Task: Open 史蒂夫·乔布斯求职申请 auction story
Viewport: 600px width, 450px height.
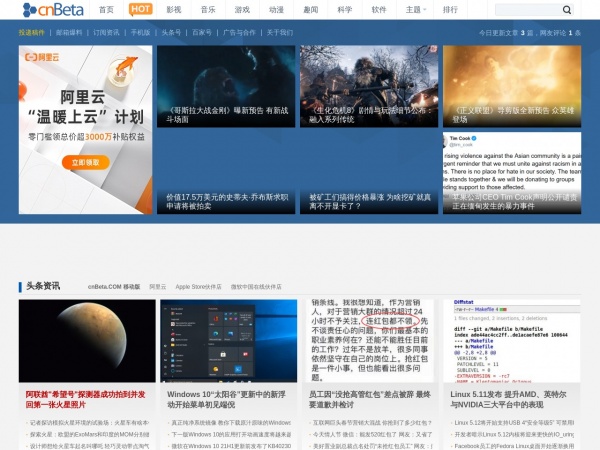Action: [x=226, y=173]
